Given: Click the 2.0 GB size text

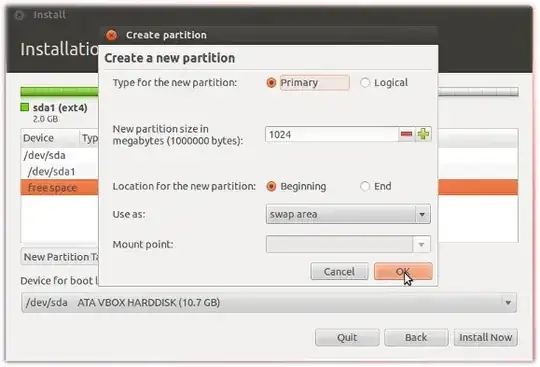Looking at the screenshot, I should pyautogui.click(x=45, y=119).
